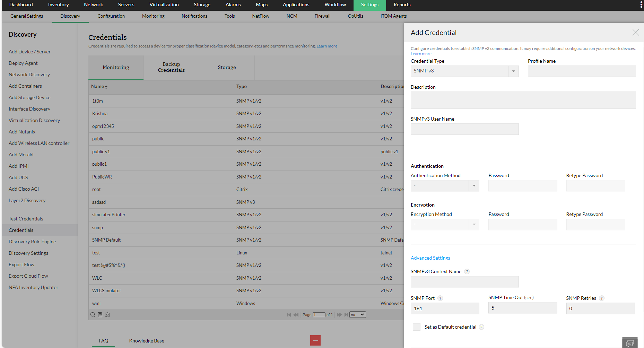Open Add Device / Server in sidebar
The height and width of the screenshot is (348, 644).
point(29,52)
